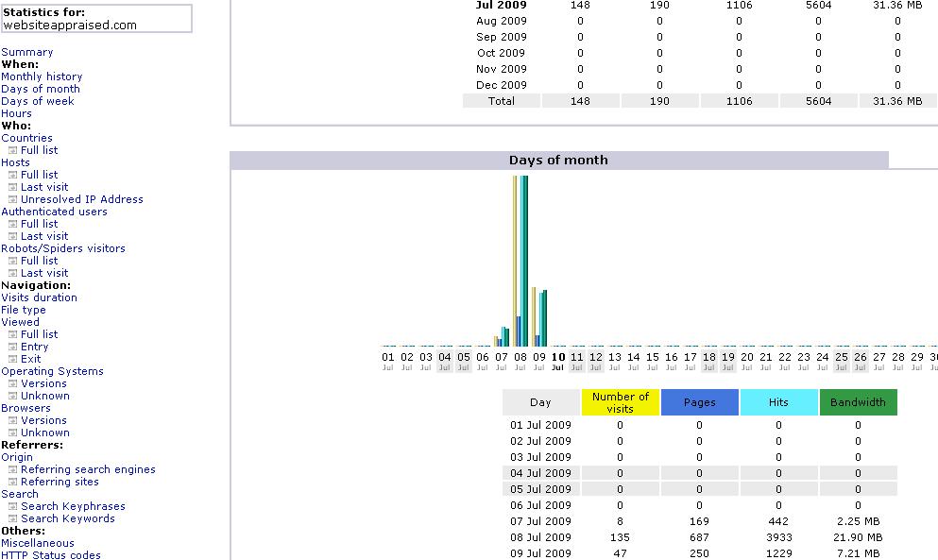The width and height of the screenshot is (938, 560).
Task: Open Authenticated users report
Action: coord(55,212)
